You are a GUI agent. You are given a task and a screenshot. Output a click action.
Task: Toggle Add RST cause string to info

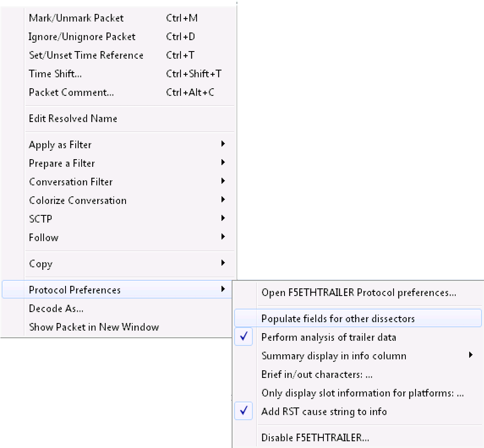tap(358, 411)
